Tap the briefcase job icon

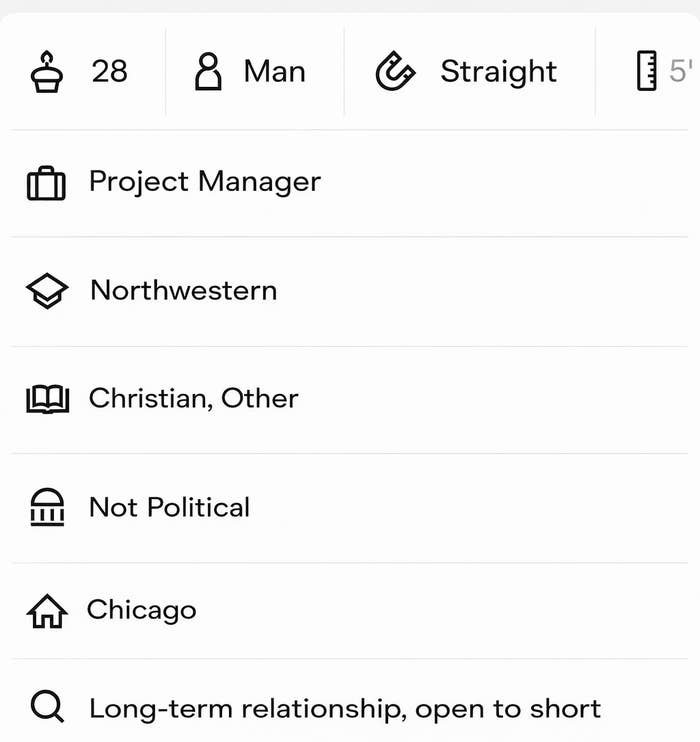point(46,183)
